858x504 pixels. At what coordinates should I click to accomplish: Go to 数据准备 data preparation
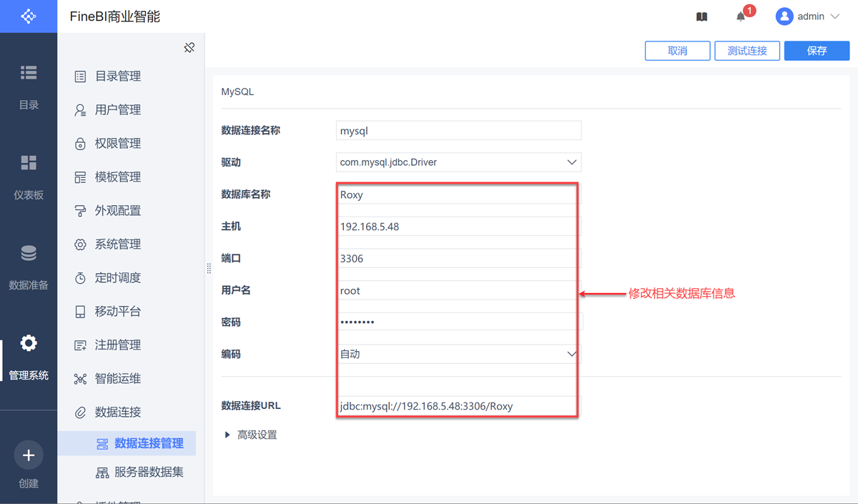pos(29,267)
